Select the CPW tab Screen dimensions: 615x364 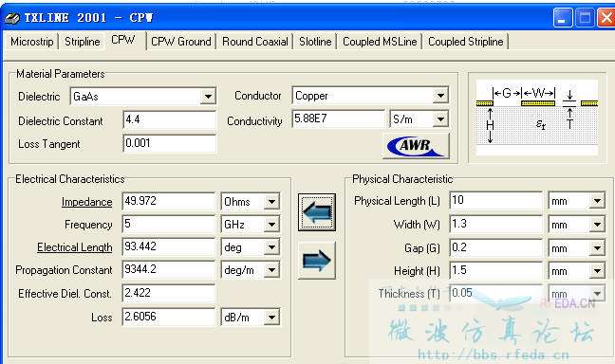[x=123, y=40]
